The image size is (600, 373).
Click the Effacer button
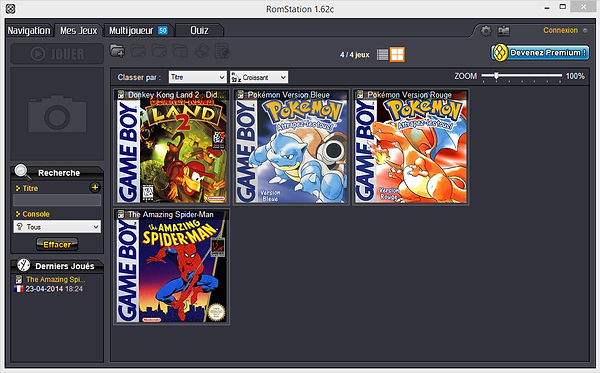tap(57, 244)
